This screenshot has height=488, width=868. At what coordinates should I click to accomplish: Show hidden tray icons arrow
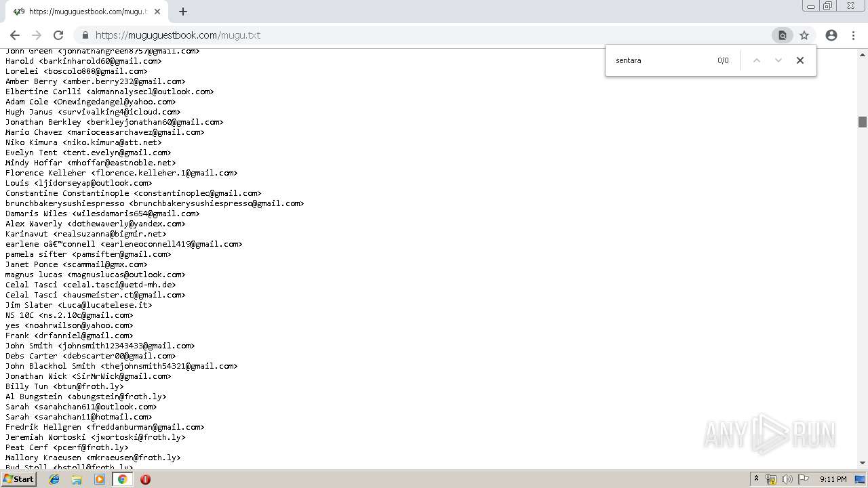pyautogui.click(x=756, y=479)
